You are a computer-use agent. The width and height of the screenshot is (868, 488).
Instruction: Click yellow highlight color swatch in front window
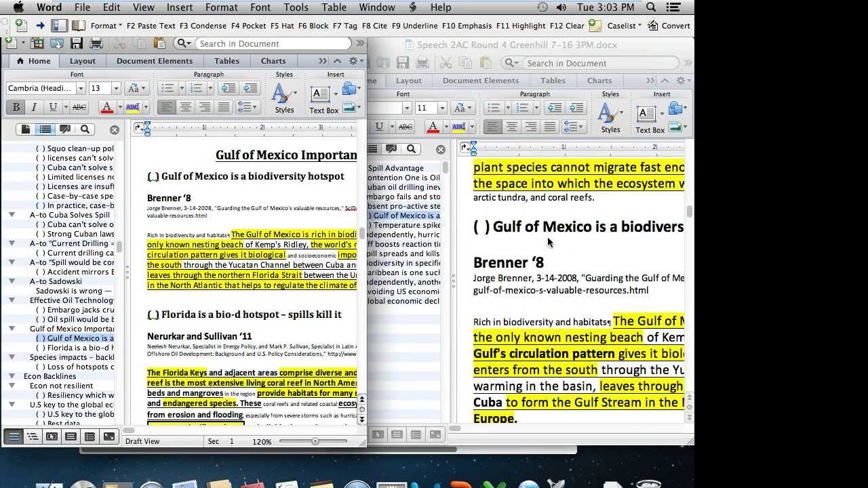click(x=132, y=107)
